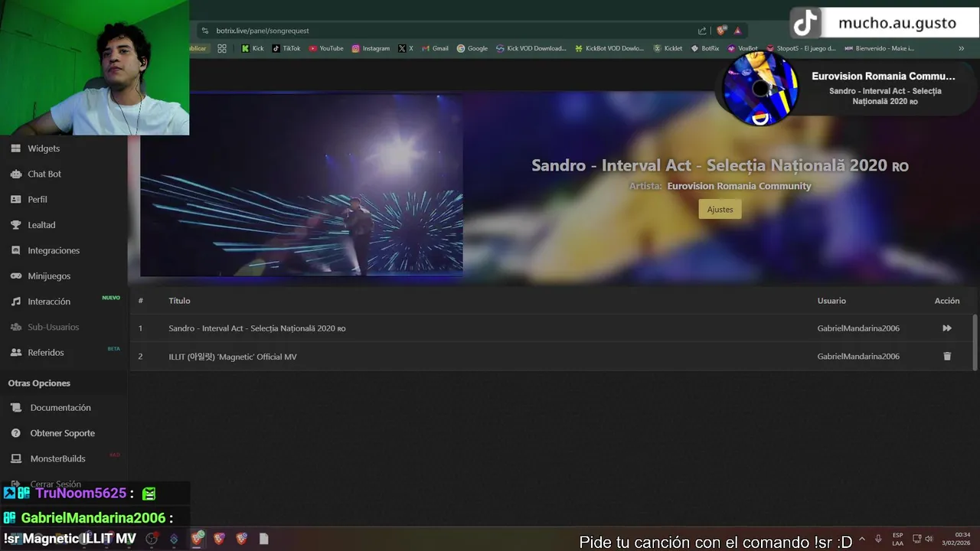Viewport: 980px width, 551px height.
Task: Open the Referidos sidebar page
Action: [x=46, y=352]
